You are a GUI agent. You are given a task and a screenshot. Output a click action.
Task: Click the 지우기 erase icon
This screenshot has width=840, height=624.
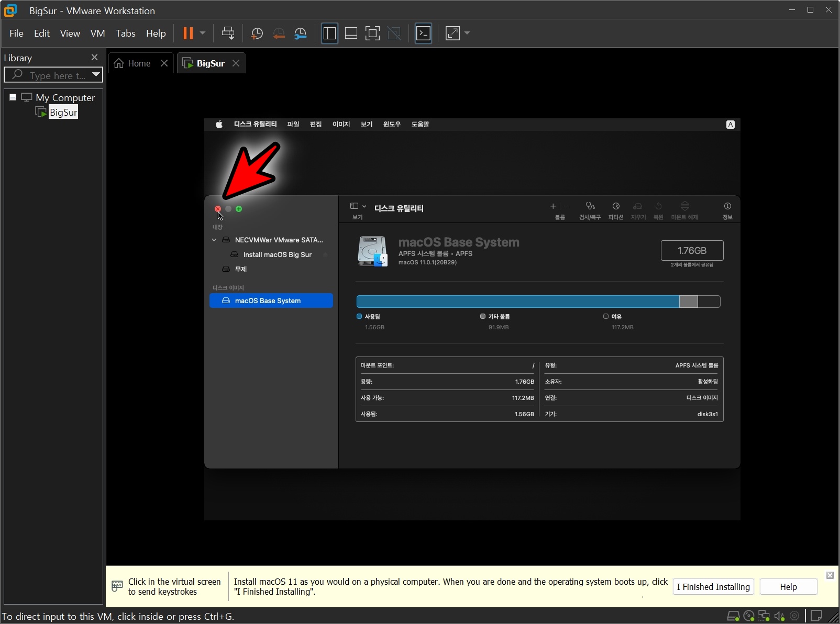pyautogui.click(x=638, y=206)
